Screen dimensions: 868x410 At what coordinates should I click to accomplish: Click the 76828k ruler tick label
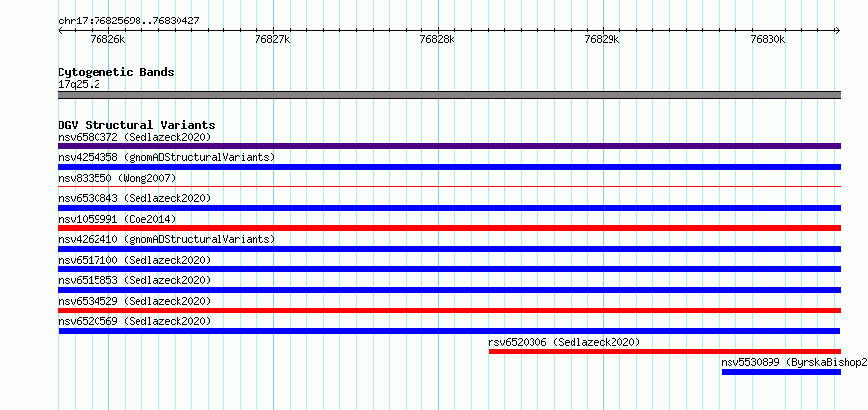[437, 39]
